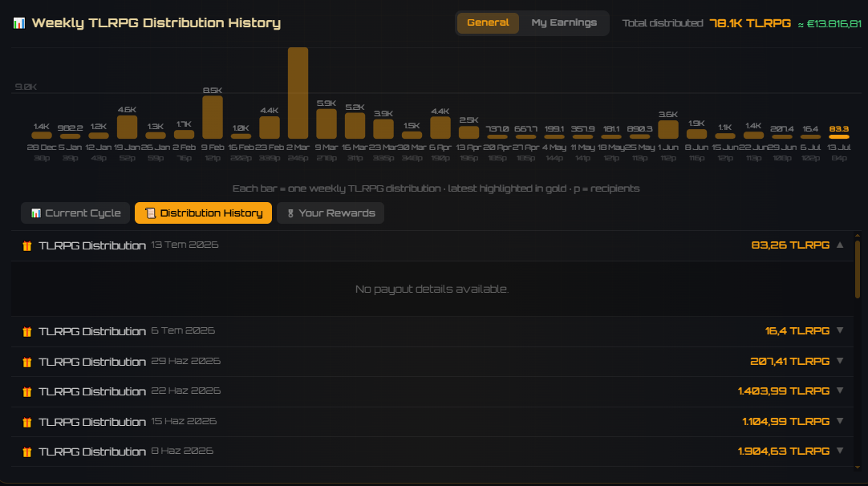Click the gift icon for the 22 Haz 2026 distribution

click(x=26, y=392)
